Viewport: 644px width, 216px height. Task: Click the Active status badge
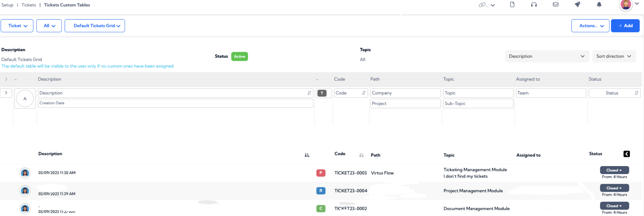point(239,57)
